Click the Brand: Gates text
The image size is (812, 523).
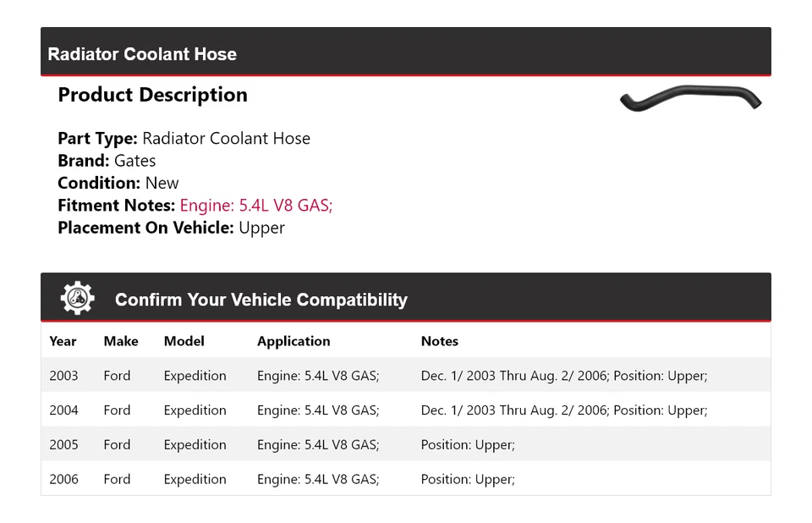(x=107, y=161)
